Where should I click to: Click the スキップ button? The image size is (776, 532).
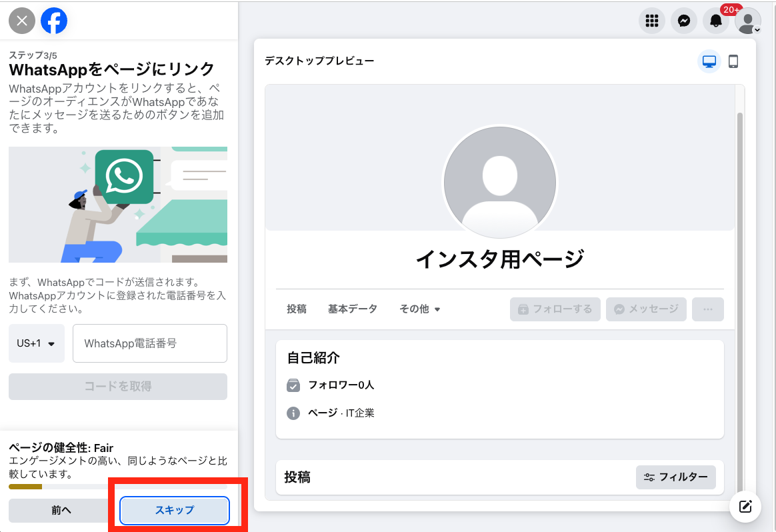[x=174, y=510]
